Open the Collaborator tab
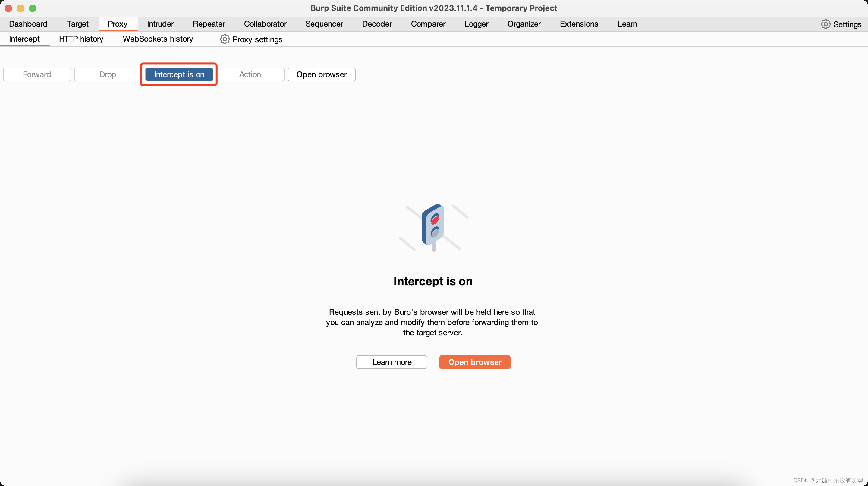Image resolution: width=868 pixels, height=486 pixels. coord(265,24)
